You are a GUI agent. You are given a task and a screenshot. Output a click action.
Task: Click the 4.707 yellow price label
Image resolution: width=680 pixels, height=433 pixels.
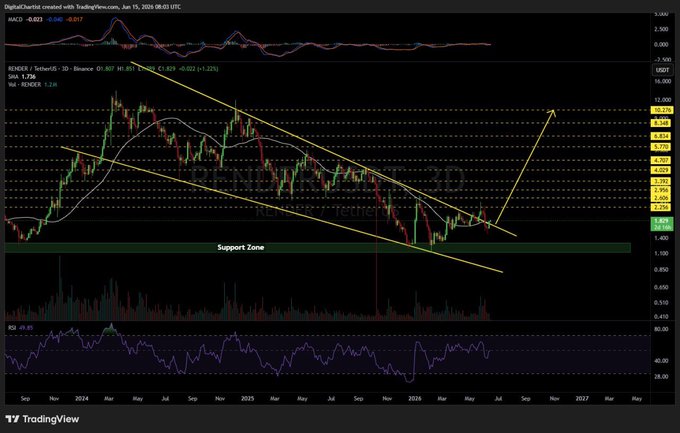(662, 161)
